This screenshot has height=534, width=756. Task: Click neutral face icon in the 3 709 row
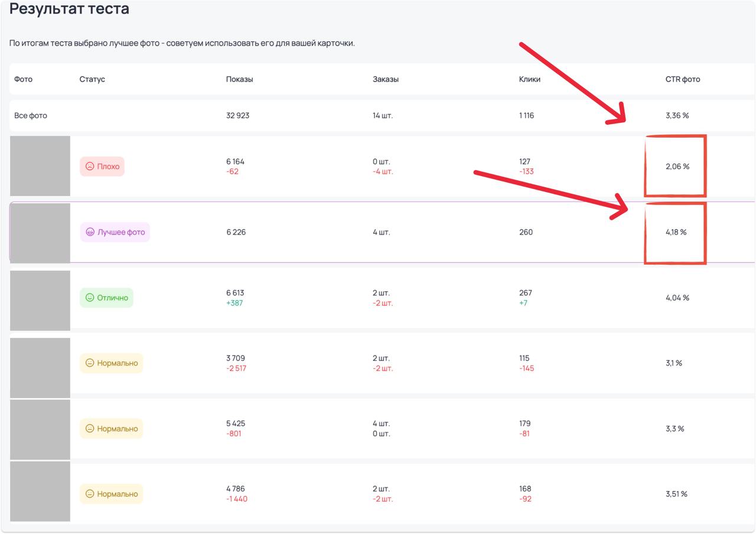point(90,363)
